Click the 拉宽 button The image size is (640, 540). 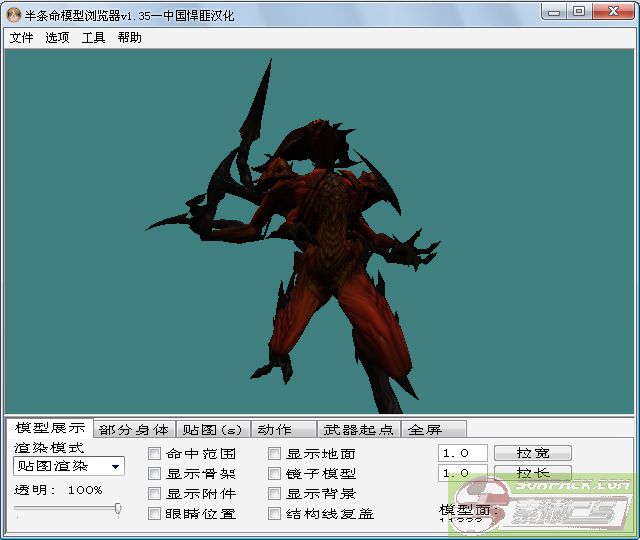click(x=531, y=453)
